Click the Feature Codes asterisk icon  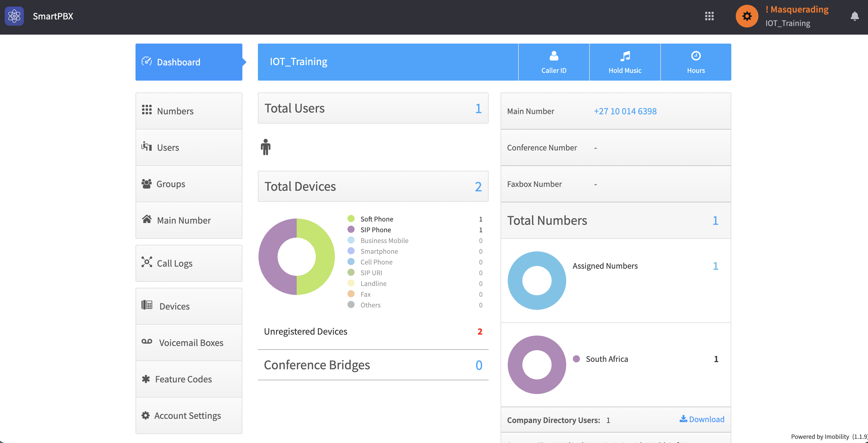pos(146,379)
